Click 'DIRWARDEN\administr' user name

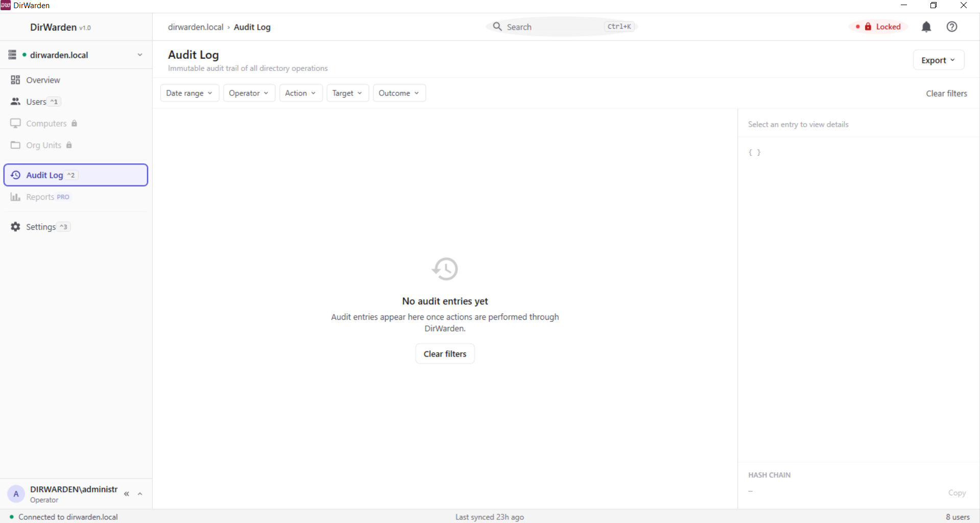(x=74, y=489)
